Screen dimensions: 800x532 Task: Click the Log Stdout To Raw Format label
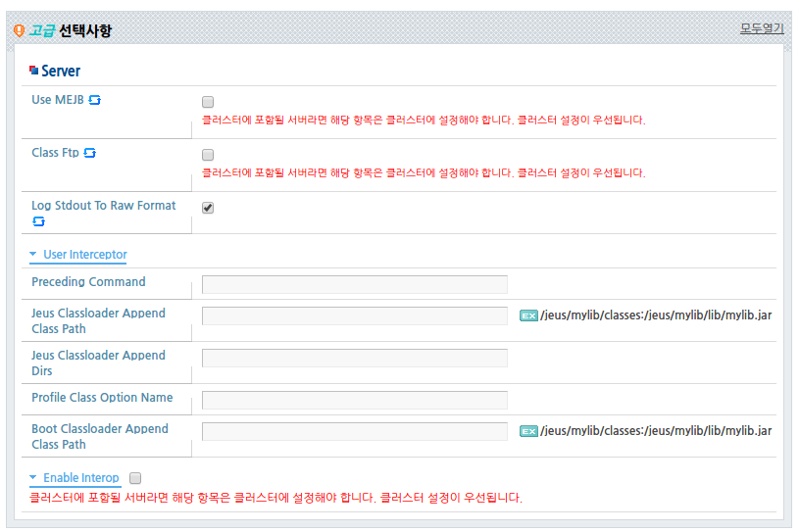click(x=104, y=206)
